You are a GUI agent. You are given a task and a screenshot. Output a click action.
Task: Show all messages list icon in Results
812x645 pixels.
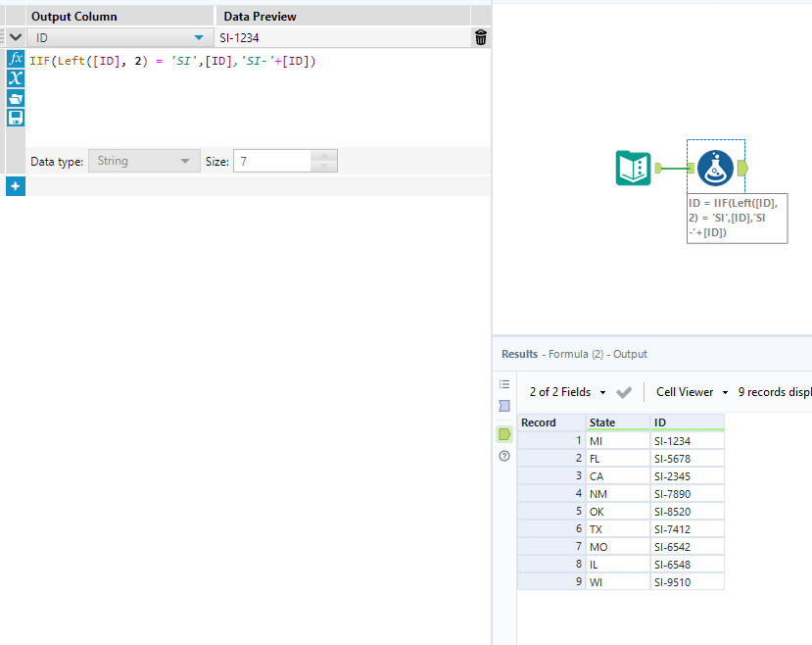(x=504, y=384)
